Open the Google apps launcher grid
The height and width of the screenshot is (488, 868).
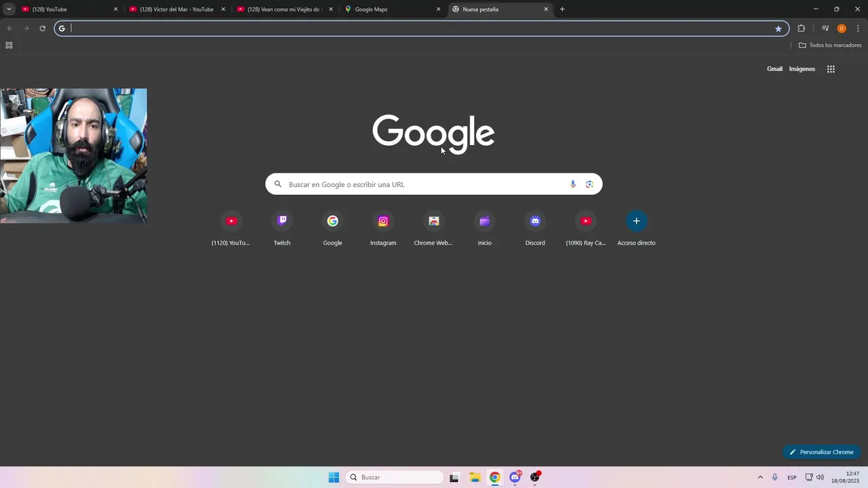(831, 69)
